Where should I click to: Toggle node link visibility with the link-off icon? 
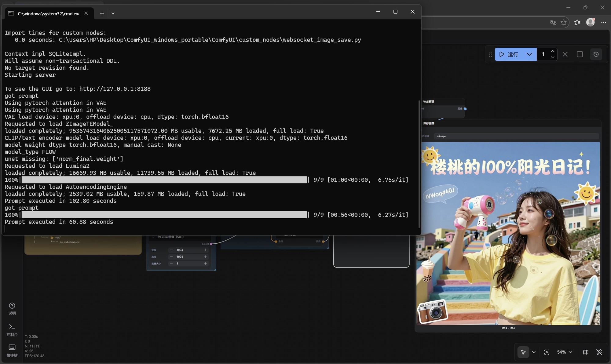600,352
